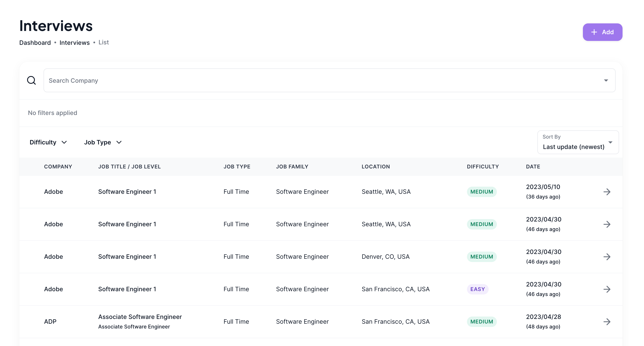Screen dimensions: 644x346
Task: Click the Company column header
Action: pos(58,167)
